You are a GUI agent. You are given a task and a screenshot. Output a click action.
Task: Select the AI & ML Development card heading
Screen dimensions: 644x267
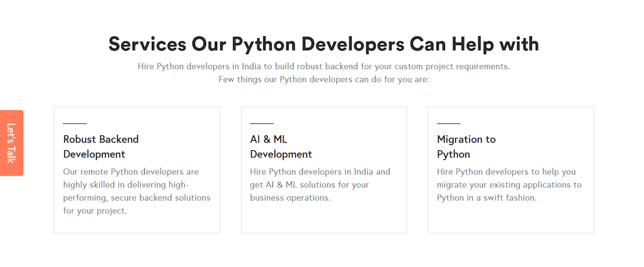pos(281,147)
